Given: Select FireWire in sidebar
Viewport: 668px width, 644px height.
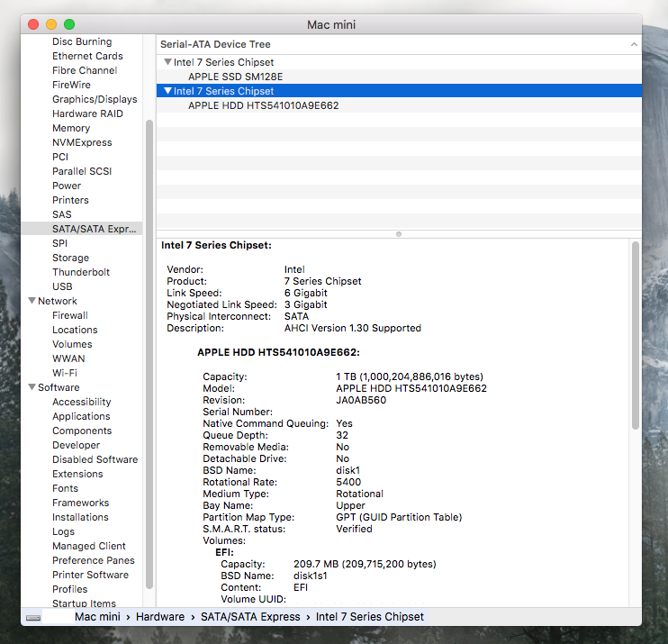Looking at the screenshot, I should [x=72, y=85].
